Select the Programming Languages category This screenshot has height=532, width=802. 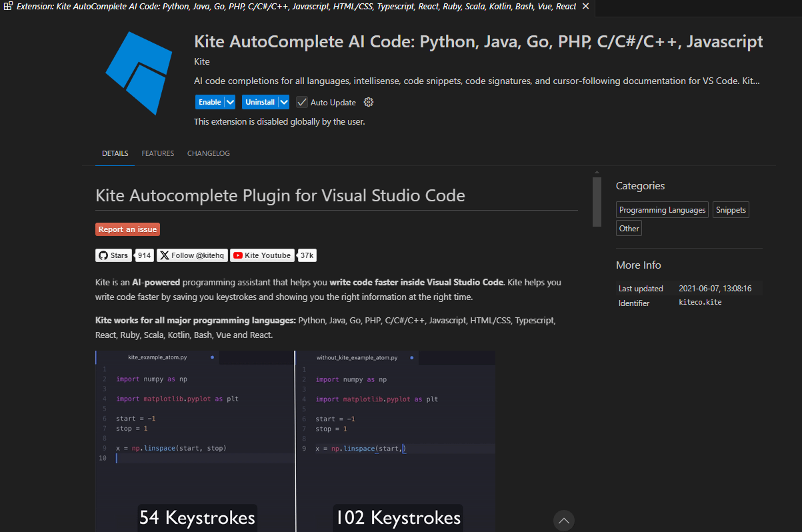point(662,210)
